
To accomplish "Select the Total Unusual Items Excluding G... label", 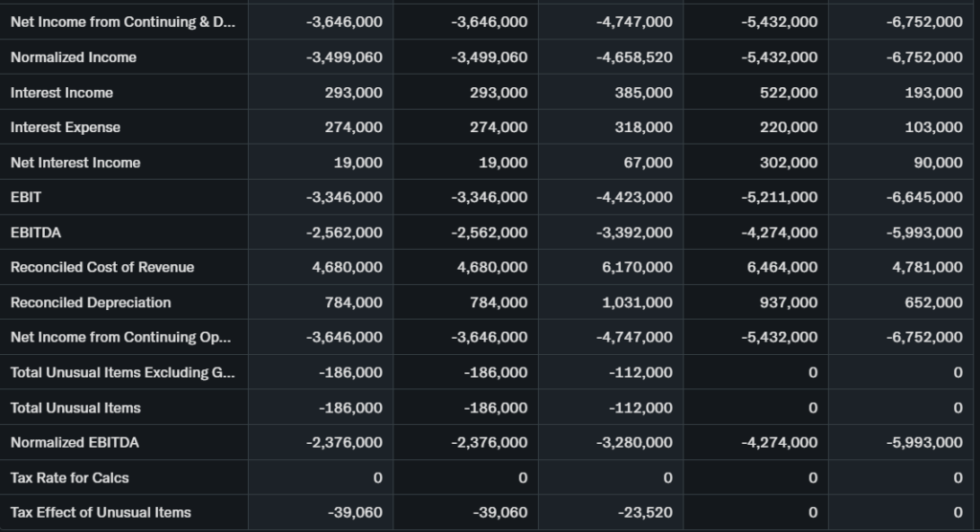I will pos(122,372).
